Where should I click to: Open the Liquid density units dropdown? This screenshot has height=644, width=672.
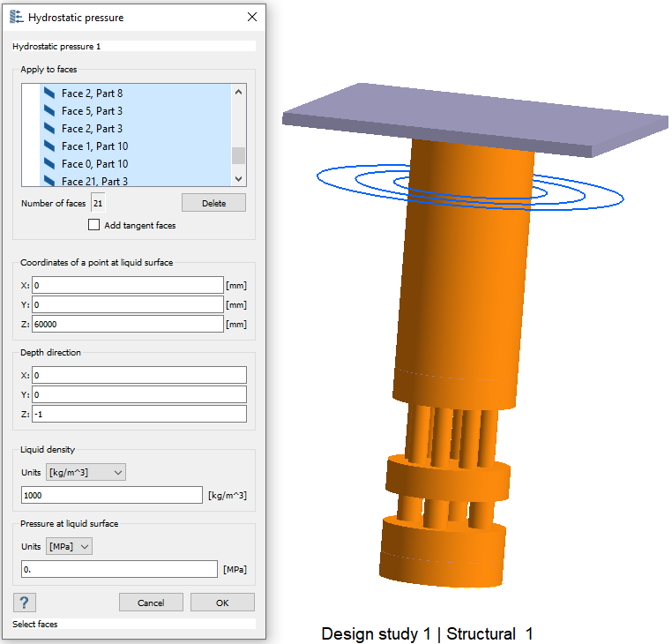tap(86, 472)
